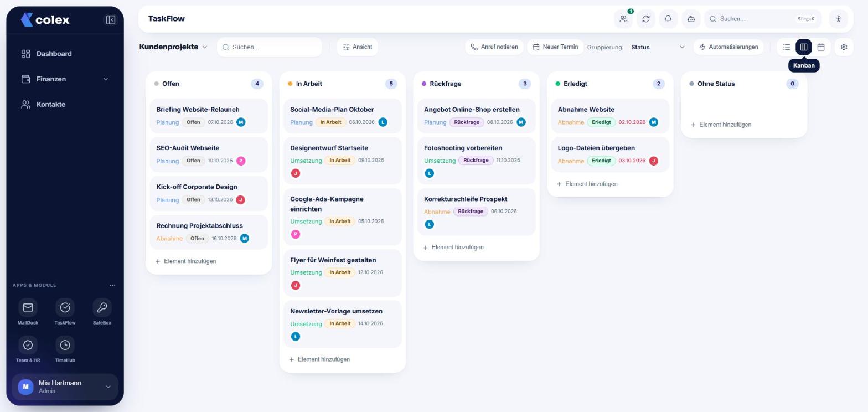Focus the global Suchen field

point(763,19)
